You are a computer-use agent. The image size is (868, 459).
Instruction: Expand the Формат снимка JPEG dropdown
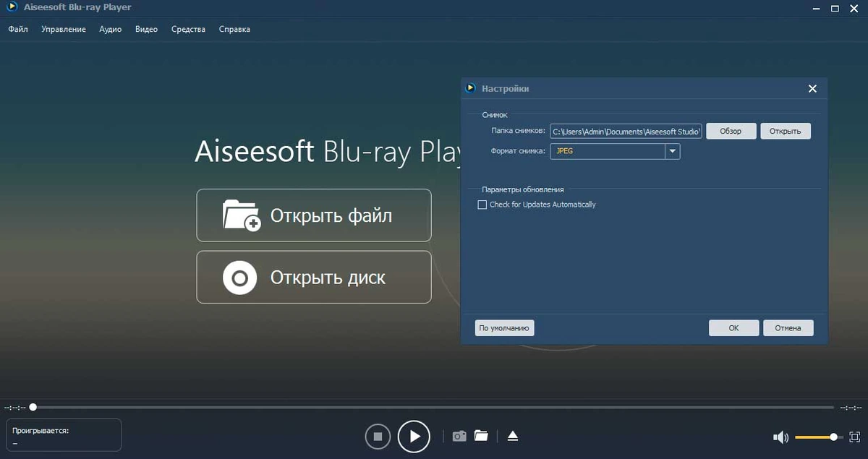point(673,151)
